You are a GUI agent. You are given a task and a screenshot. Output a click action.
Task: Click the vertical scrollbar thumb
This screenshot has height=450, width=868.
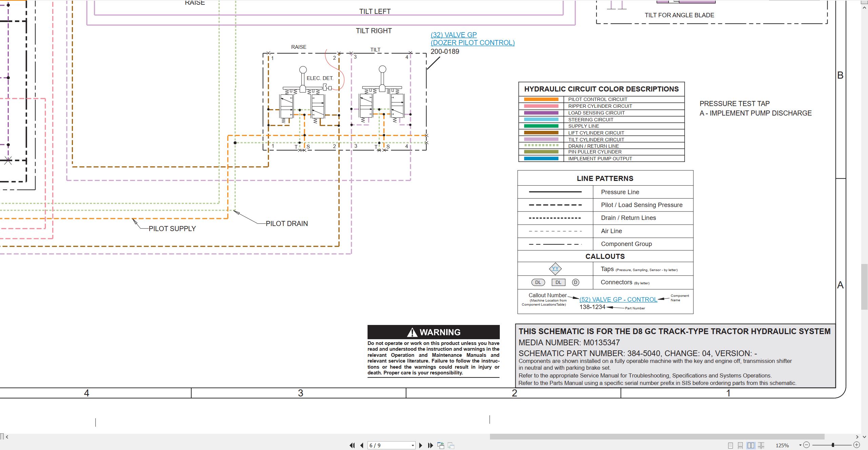tap(865, 287)
